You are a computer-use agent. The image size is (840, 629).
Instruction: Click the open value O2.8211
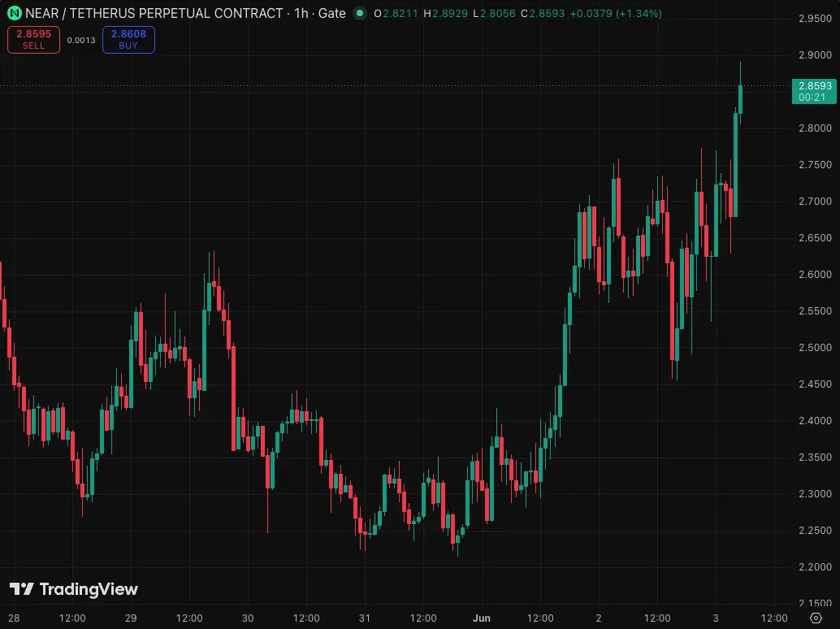[396, 13]
